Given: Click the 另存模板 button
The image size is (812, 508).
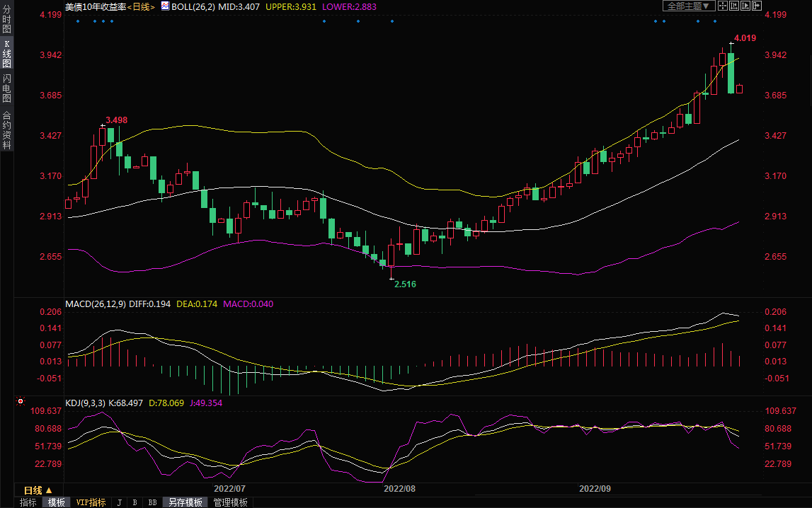Looking at the screenshot, I should click(x=185, y=502).
